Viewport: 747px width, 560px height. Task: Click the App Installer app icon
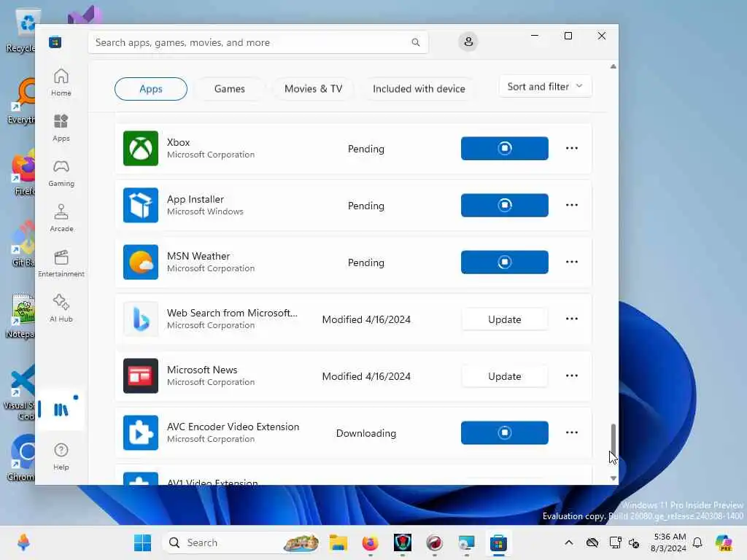141,205
